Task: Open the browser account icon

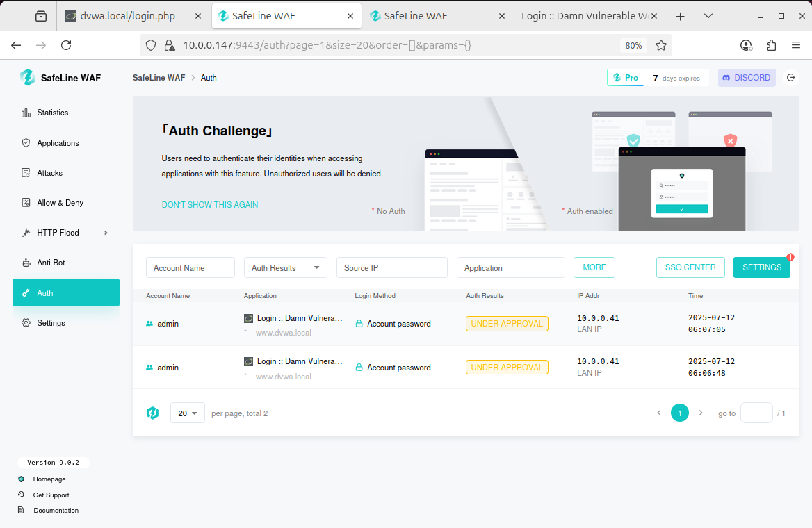Action: click(746, 45)
